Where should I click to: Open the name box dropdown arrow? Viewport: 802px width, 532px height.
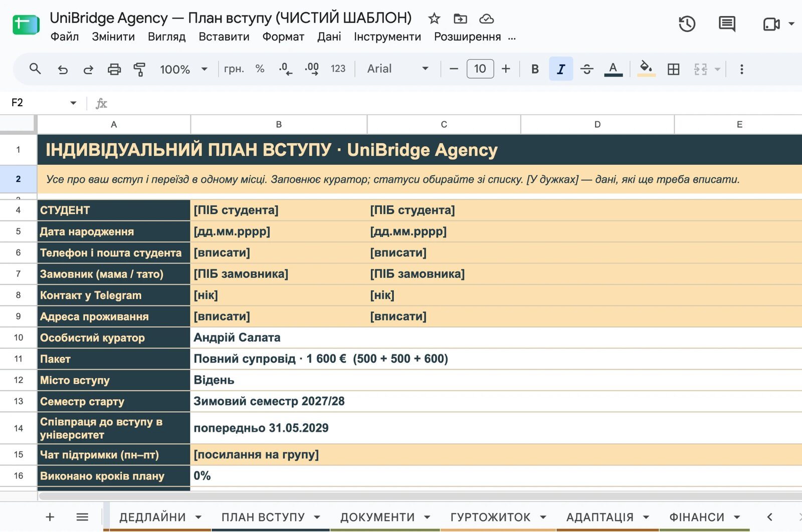pyautogui.click(x=73, y=103)
